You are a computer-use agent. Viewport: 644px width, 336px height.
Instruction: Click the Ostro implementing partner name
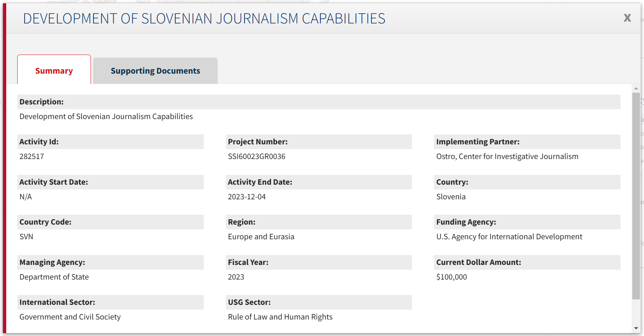click(x=507, y=156)
